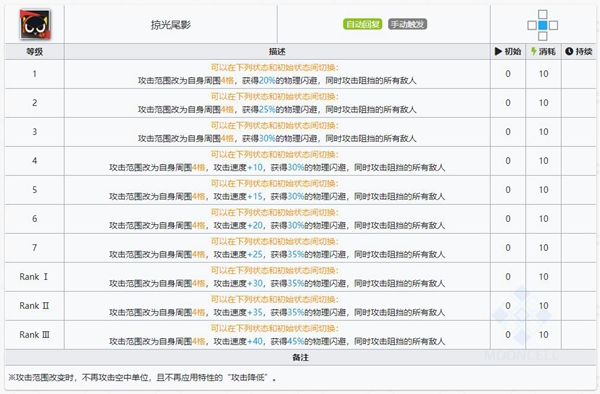Select the level 3 row label
This screenshot has width=600, height=394.
[x=34, y=132]
